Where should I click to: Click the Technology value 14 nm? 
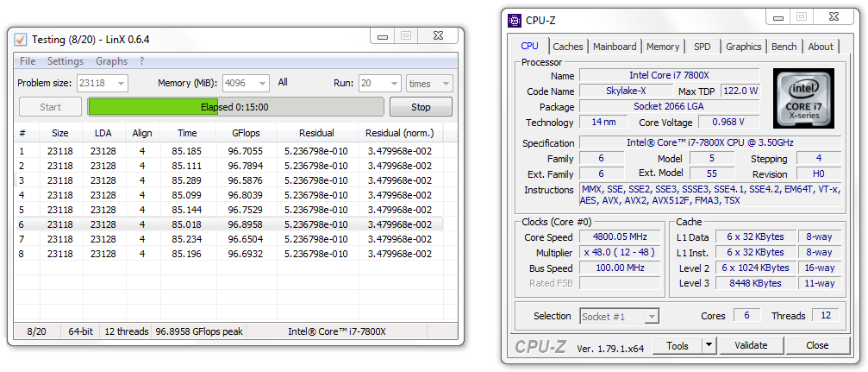(x=603, y=122)
